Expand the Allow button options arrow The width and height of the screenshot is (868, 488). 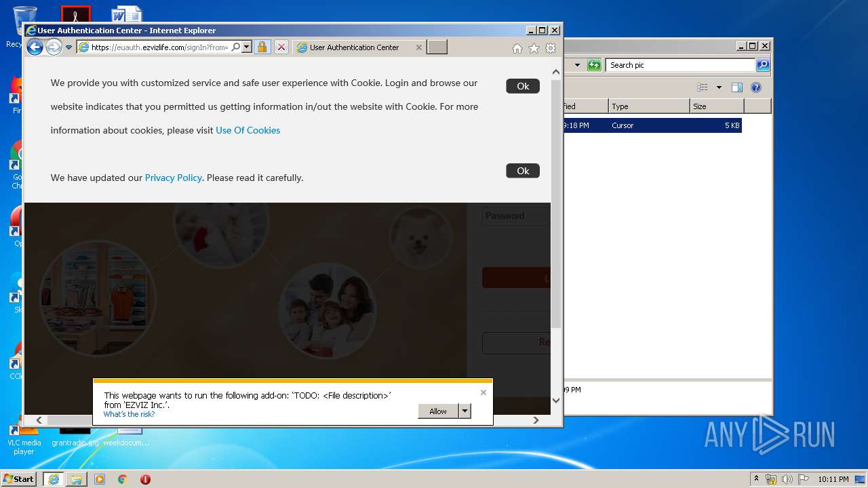click(465, 411)
